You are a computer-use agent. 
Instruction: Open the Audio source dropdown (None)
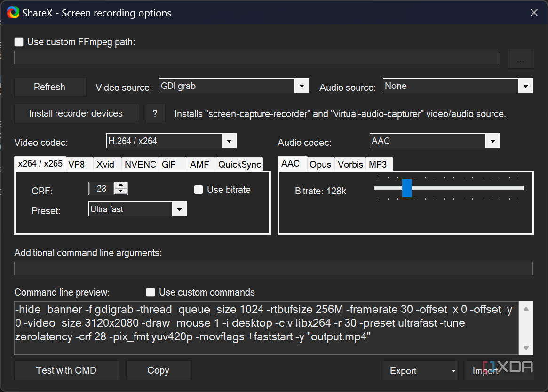point(458,86)
